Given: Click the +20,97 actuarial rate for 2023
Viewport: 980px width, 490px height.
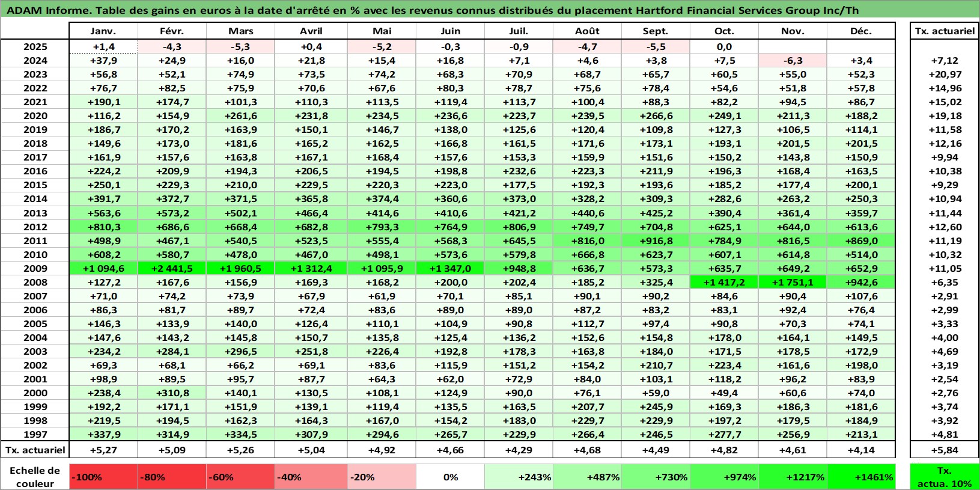Looking at the screenshot, I should pos(945,74).
